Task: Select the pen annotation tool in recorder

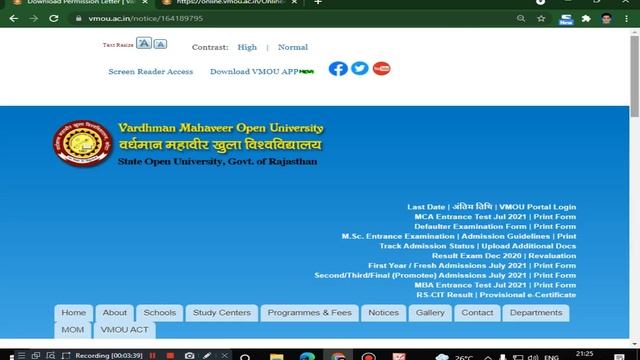Action: click(207, 356)
